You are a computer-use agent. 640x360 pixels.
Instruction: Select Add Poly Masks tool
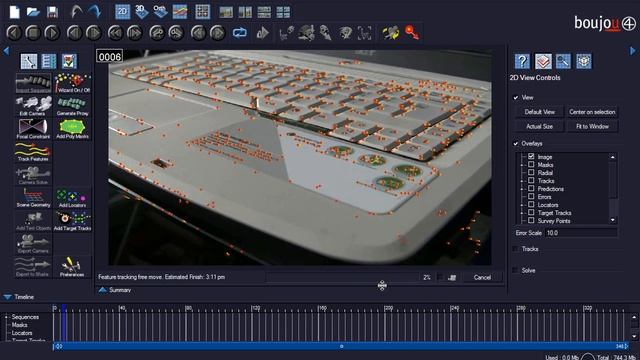[73, 129]
